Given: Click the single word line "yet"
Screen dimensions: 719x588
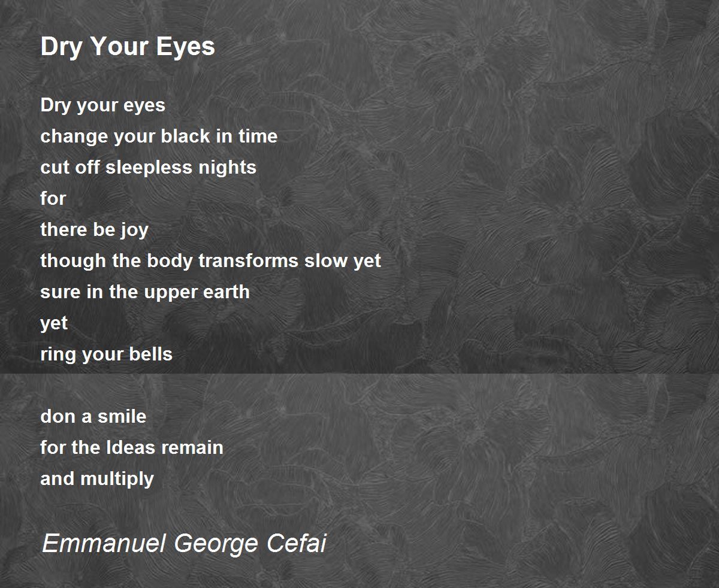Looking at the screenshot, I should click(54, 324).
